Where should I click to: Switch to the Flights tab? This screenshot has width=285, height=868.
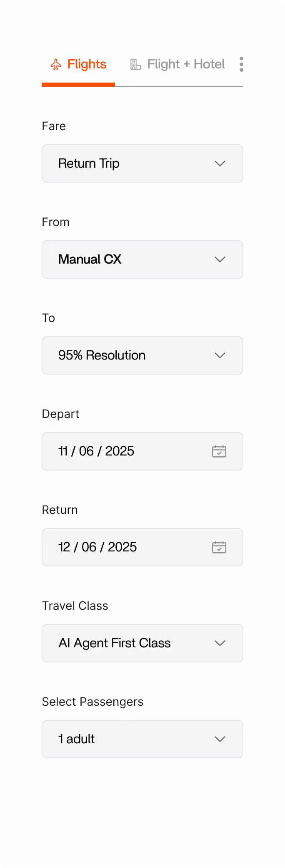pos(78,65)
